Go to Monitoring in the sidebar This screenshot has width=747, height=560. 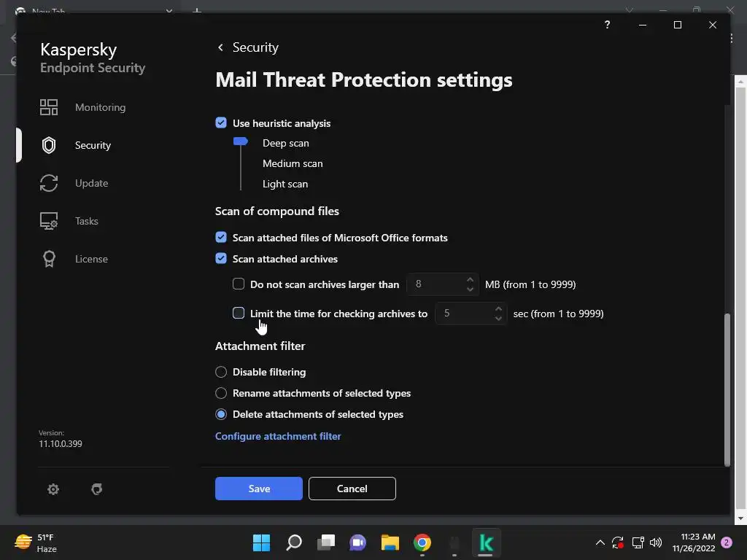[x=100, y=107]
